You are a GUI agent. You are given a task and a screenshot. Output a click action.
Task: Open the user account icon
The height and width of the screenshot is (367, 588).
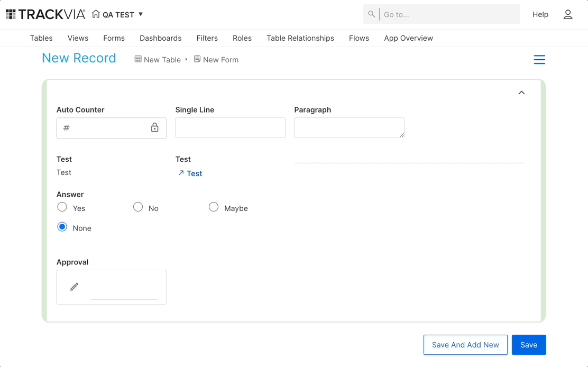point(568,14)
